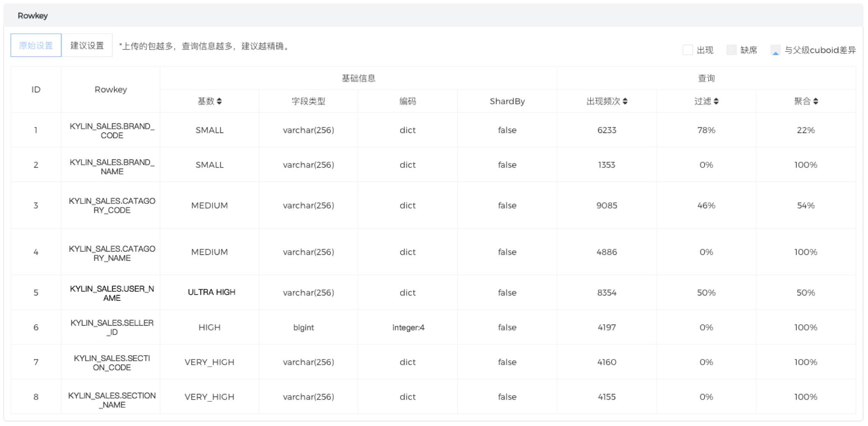This screenshot has height=426, width=868.
Task: Click the integer:4 encoding cell
Action: (x=408, y=327)
